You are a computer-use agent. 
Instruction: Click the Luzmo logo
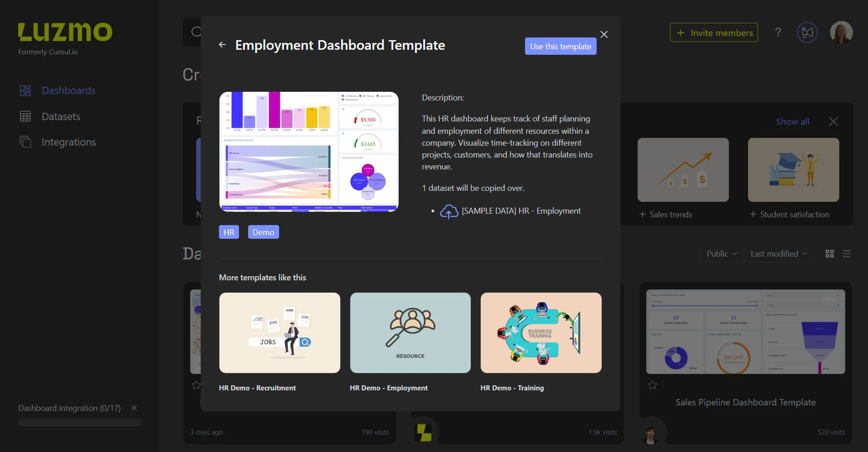(x=65, y=32)
